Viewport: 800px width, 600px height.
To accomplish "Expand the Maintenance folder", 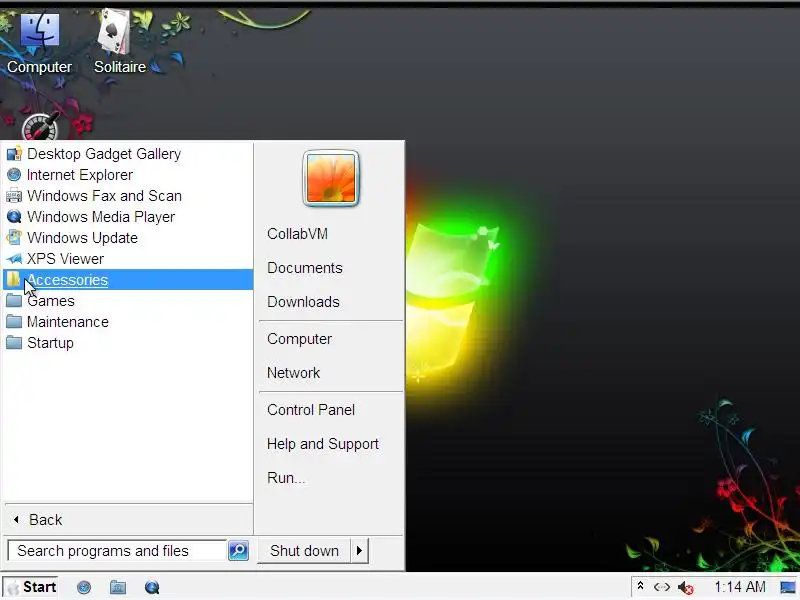I will (x=128, y=321).
